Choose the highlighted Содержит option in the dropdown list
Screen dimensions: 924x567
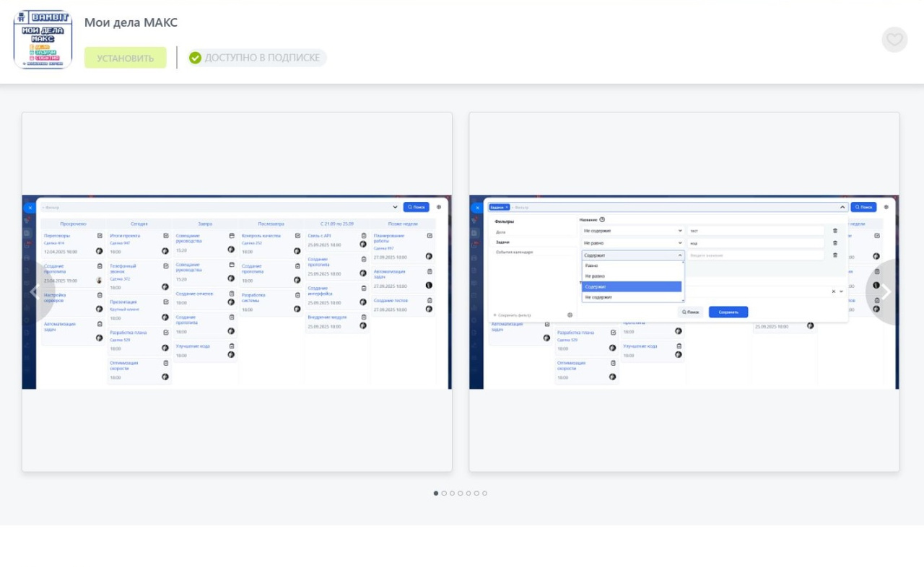(632, 286)
